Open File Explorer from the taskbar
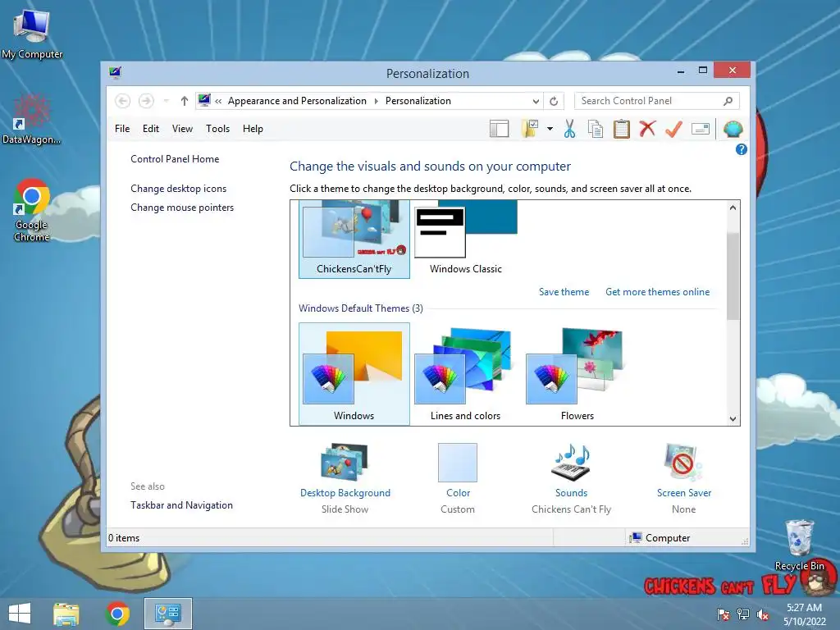Viewport: 840px width, 630px height. [x=66, y=614]
